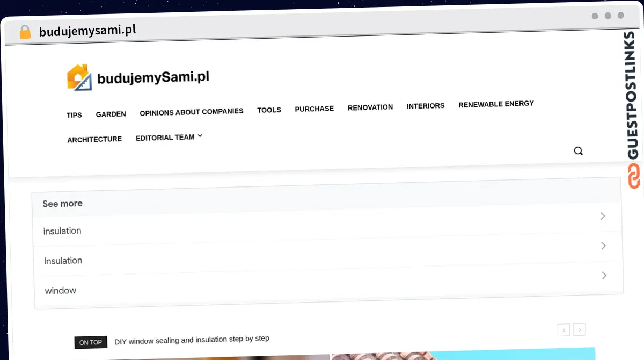Read DIY window sealing article headline
Image resolution: width=644 pixels, height=360 pixels.
(192, 340)
